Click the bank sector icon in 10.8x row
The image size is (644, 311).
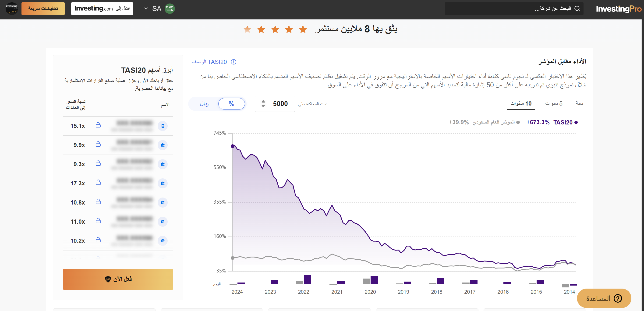click(163, 202)
